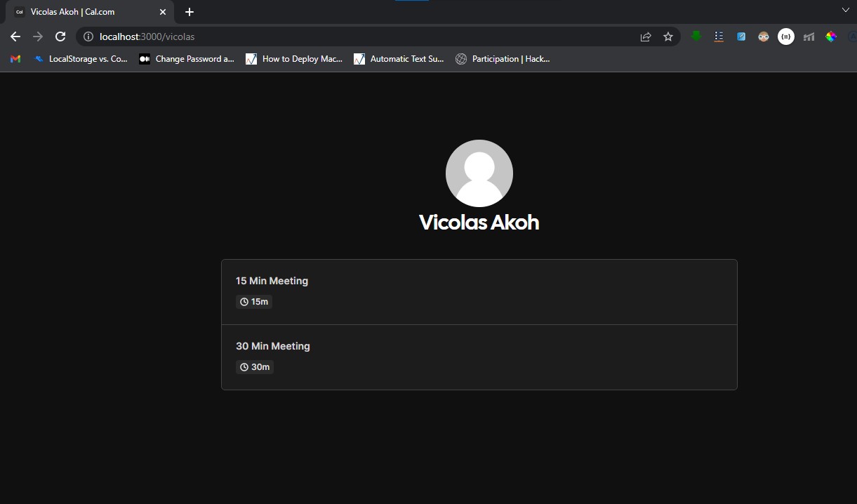This screenshot has height=504, width=857.
Task: Go back using the back arrow
Action: [x=15, y=37]
